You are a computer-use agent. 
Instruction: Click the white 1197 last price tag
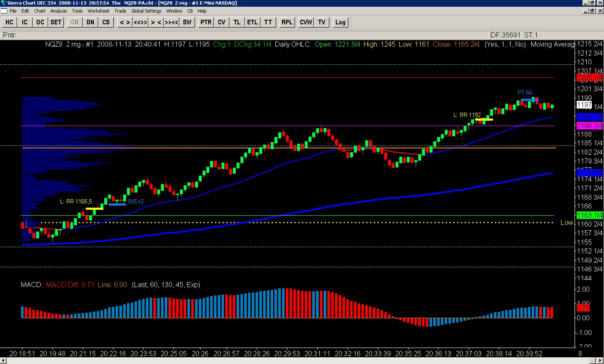[584, 105]
